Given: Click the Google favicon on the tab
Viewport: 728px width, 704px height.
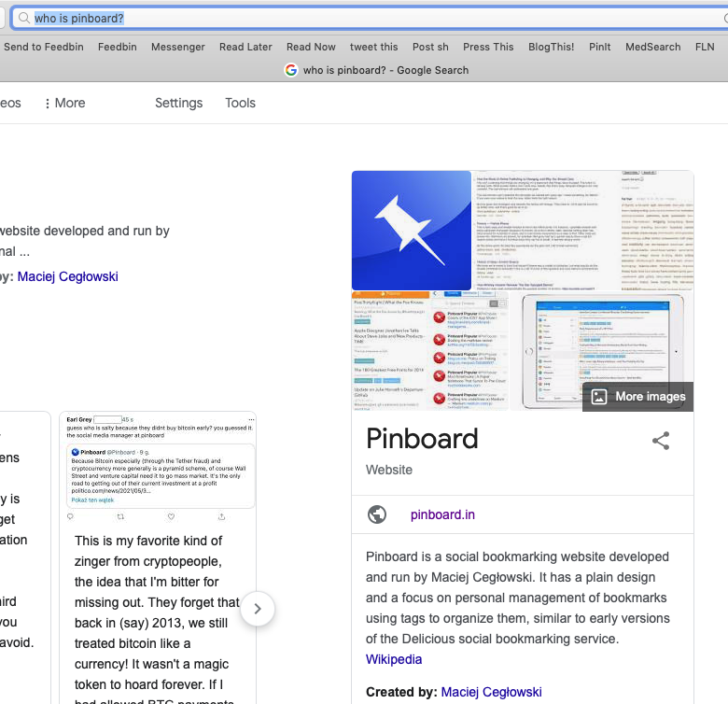Looking at the screenshot, I should pos(291,70).
